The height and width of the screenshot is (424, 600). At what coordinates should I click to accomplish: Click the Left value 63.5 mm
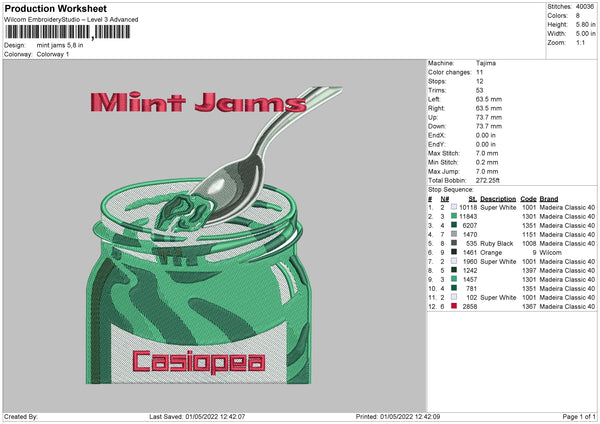coord(489,99)
